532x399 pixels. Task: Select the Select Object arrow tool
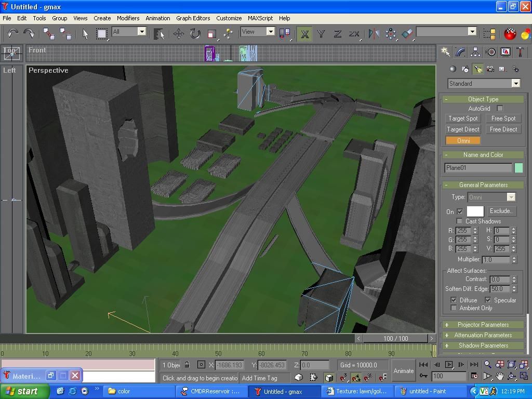[85, 34]
